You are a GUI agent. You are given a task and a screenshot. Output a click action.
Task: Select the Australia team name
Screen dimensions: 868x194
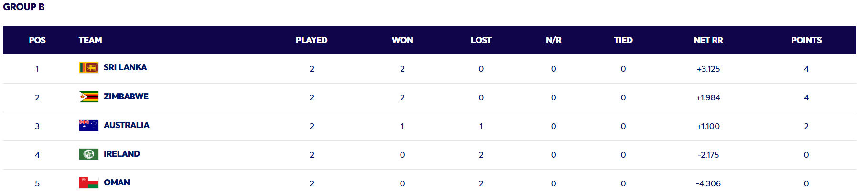[127, 125]
